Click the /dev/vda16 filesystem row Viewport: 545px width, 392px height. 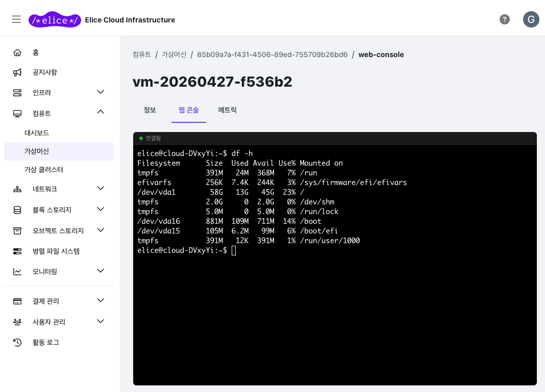coord(230,221)
